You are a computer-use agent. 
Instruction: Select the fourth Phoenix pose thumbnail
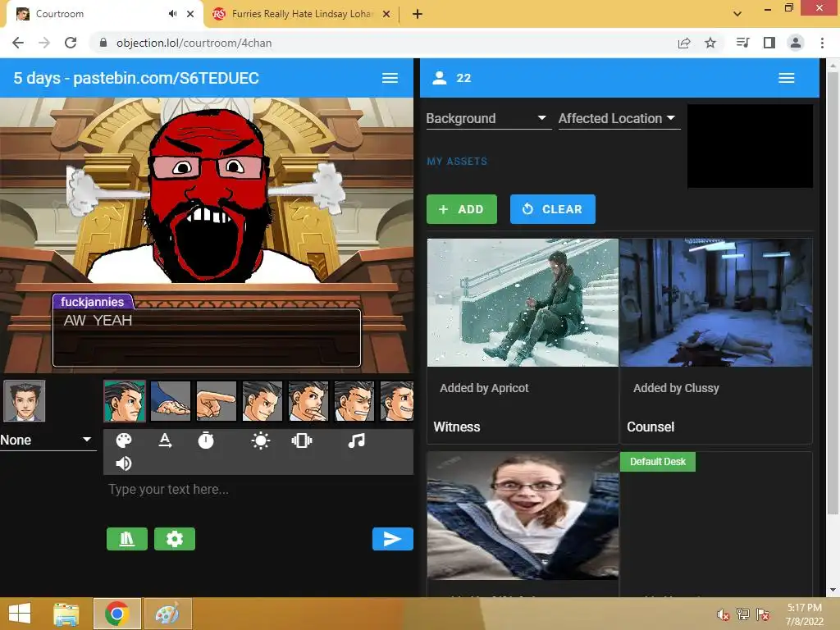pos(262,401)
